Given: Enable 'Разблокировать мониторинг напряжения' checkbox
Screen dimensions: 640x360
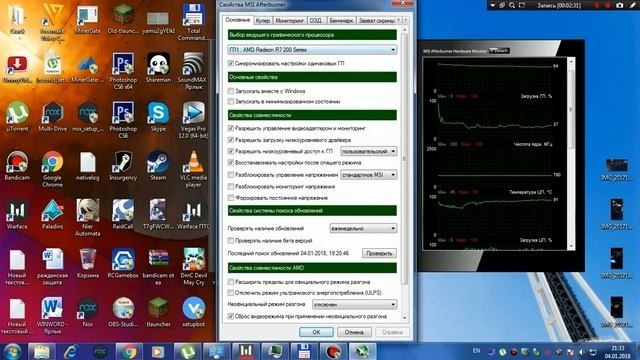Looking at the screenshot, I should pyautogui.click(x=231, y=187).
